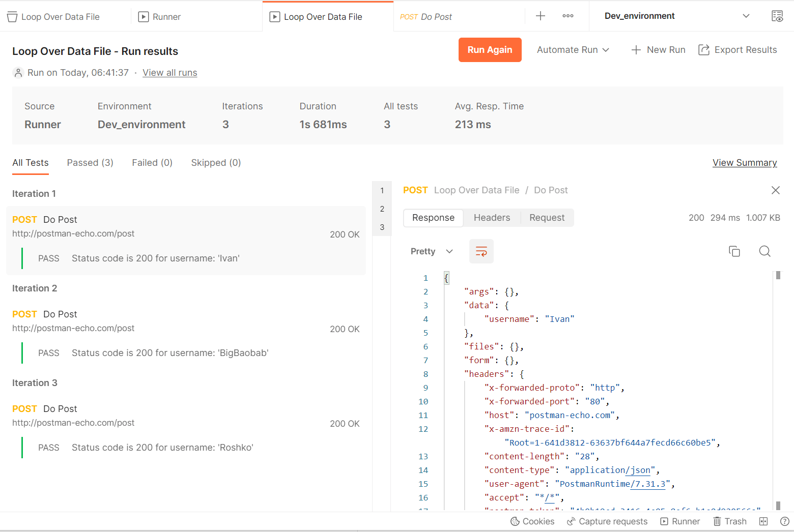Open more tab actions with the three-dot icon

(x=567, y=16)
